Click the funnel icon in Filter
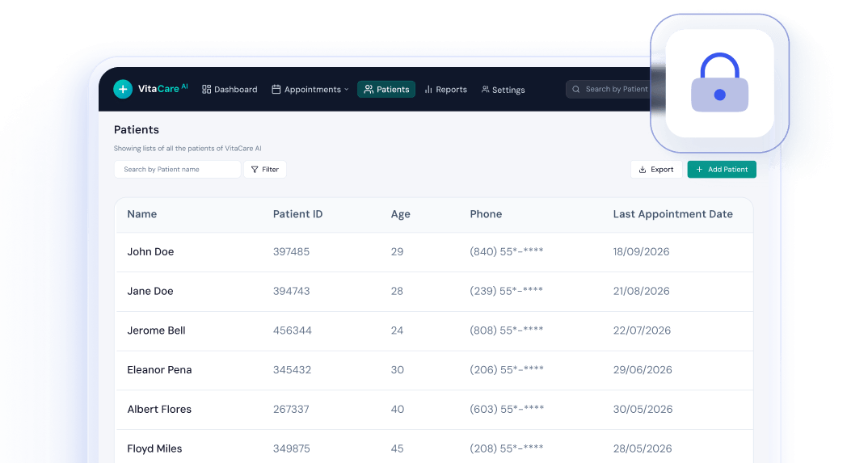The height and width of the screenshot is (463, 868). 255,169
